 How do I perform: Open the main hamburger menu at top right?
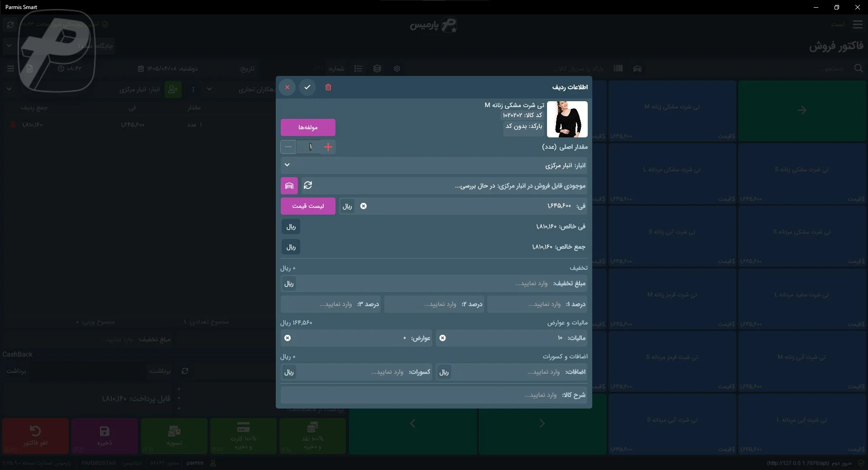(x=858, y=24)
